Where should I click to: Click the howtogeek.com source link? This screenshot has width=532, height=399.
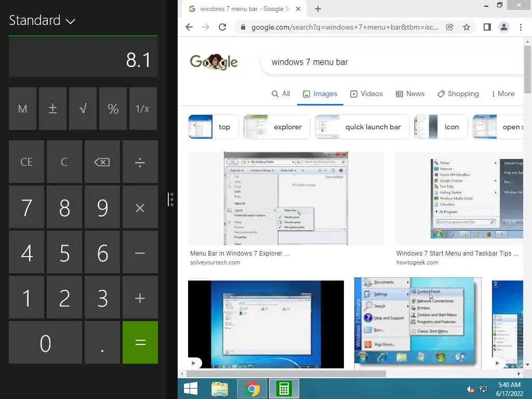[417, 262]
